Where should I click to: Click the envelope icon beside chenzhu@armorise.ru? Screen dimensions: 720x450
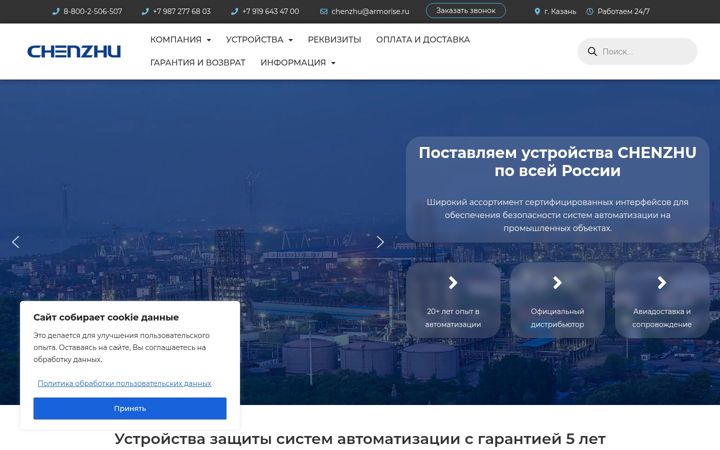324,11
